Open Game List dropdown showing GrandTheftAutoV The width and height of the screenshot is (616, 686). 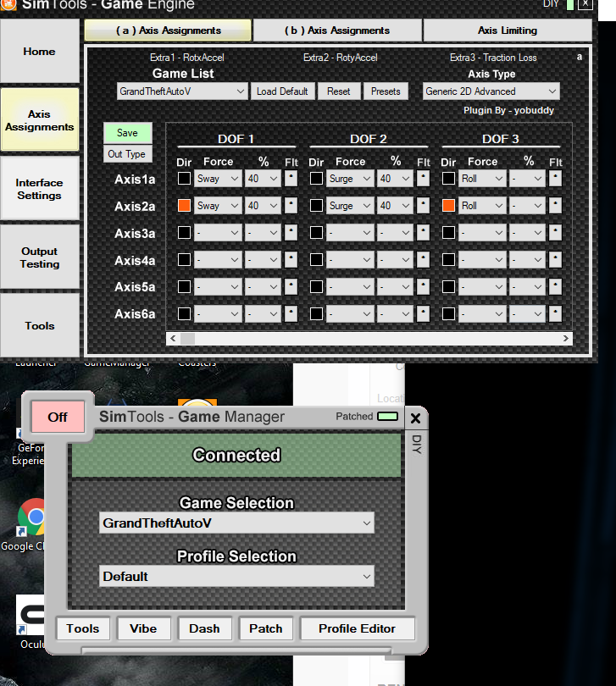click(x=182, y=91)
